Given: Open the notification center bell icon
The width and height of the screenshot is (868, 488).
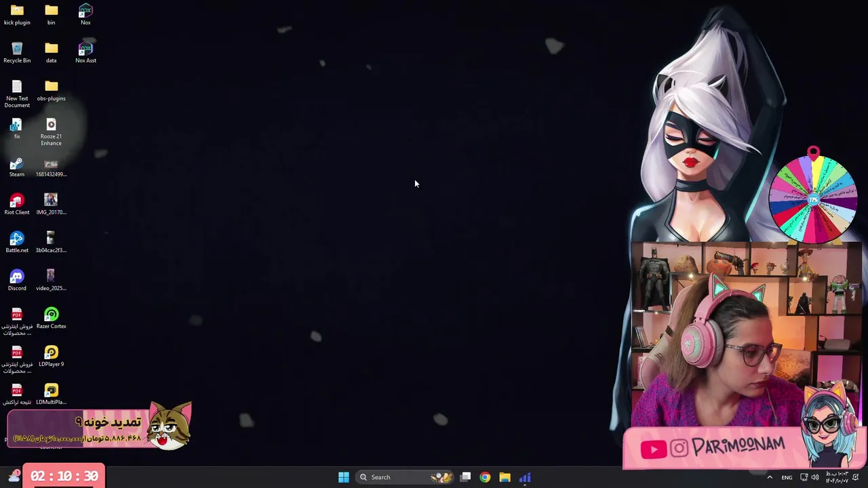Looking at the screenshot, I should coord(856,477).
